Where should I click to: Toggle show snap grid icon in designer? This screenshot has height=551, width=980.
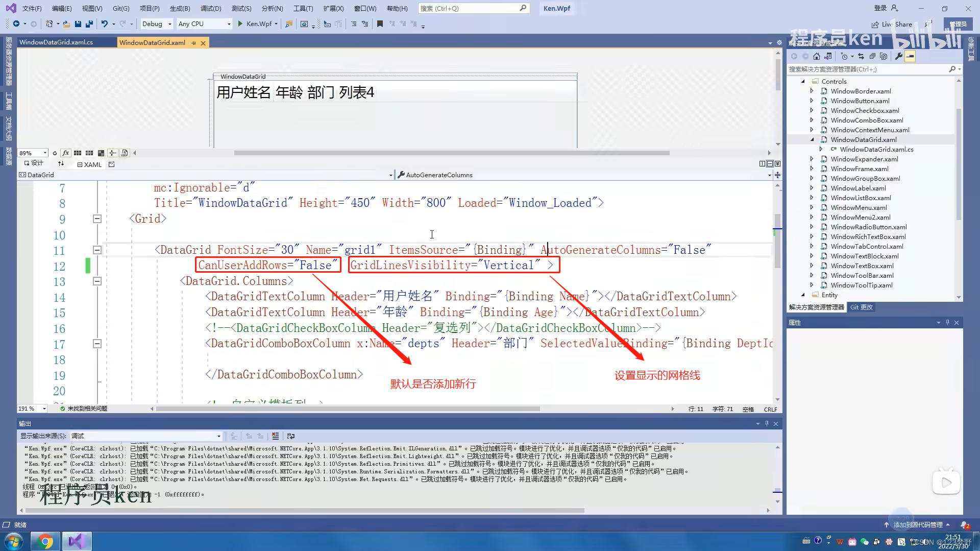78,153
